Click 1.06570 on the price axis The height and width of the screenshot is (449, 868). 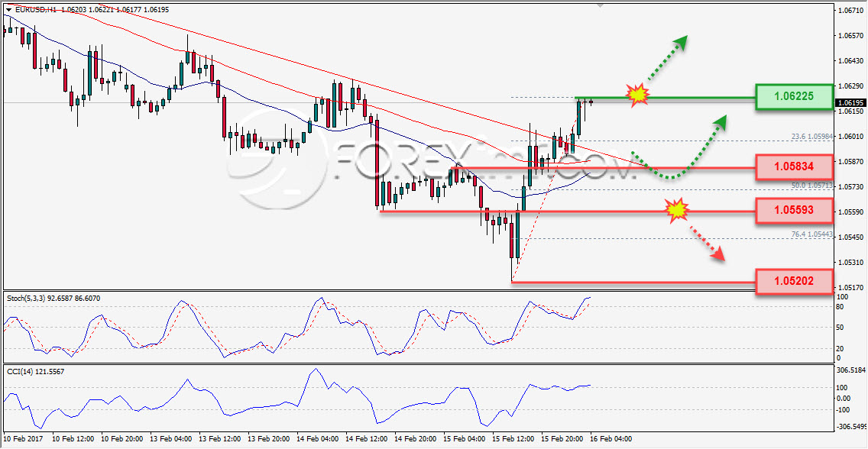tap(852, 36)
